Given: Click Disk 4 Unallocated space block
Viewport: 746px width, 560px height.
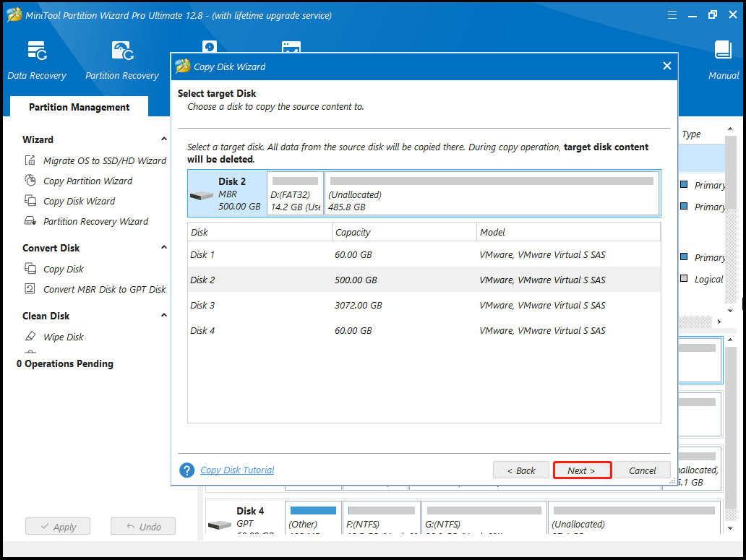Looking at the screenshot, I should tap(634, 517).
